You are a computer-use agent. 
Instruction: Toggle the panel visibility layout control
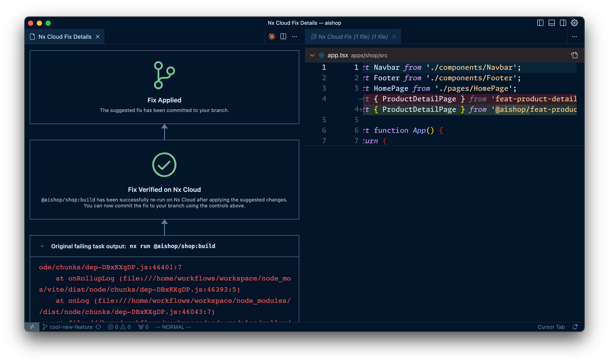(552, 23)
